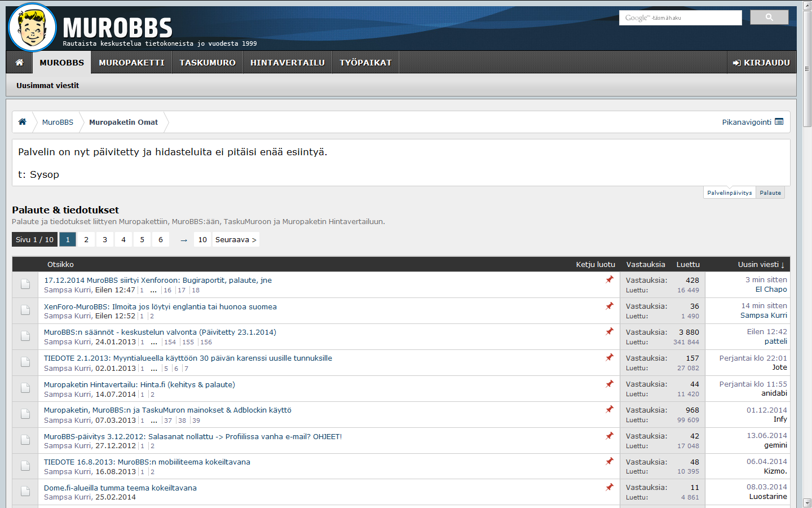Click the pin icon on mobiiliteema thread
This screenshot has height=508, width=812.
click(x=610, y=461)
